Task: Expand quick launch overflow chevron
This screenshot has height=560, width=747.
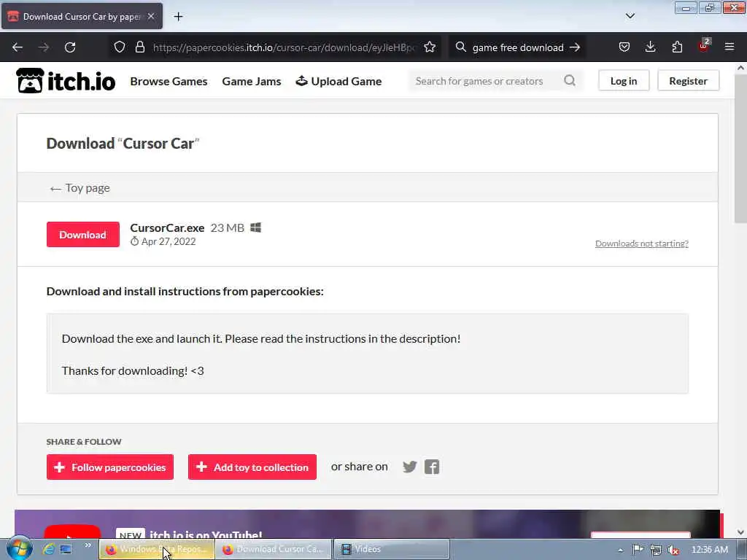Action: tap(88, 545)
